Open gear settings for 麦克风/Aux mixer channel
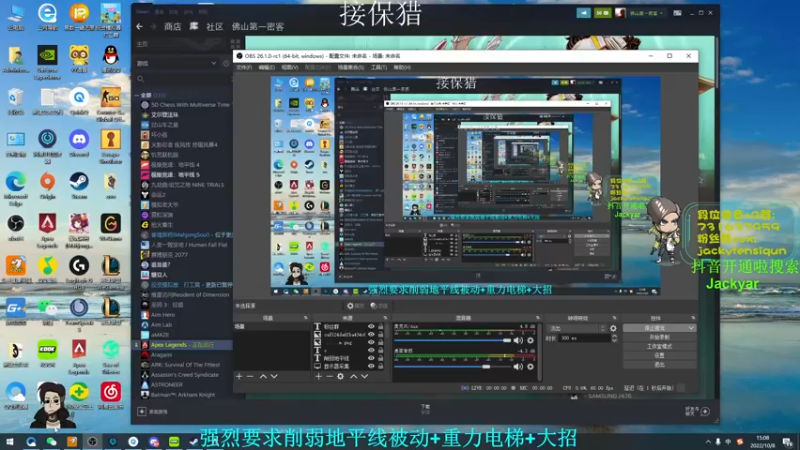 coord(531,340)
